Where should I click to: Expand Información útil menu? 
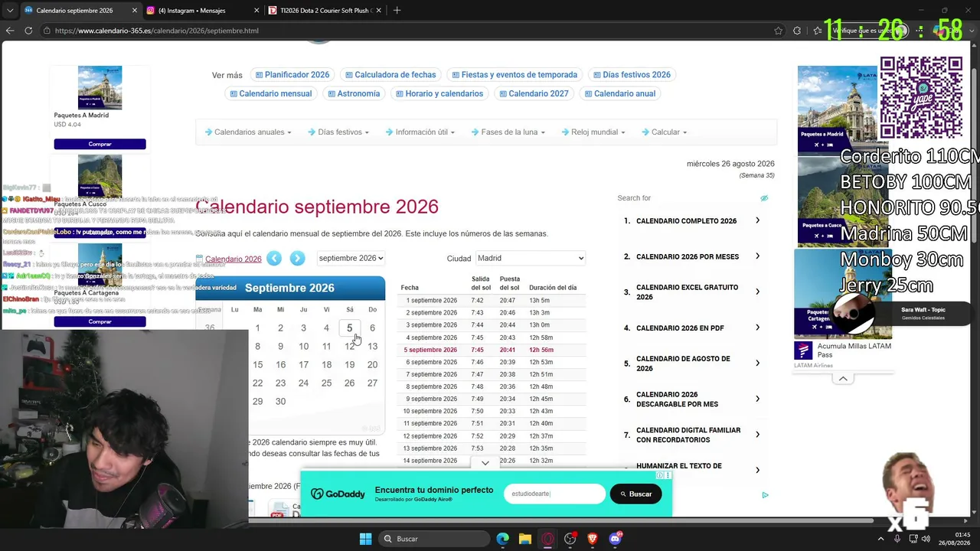pos(420,132)
